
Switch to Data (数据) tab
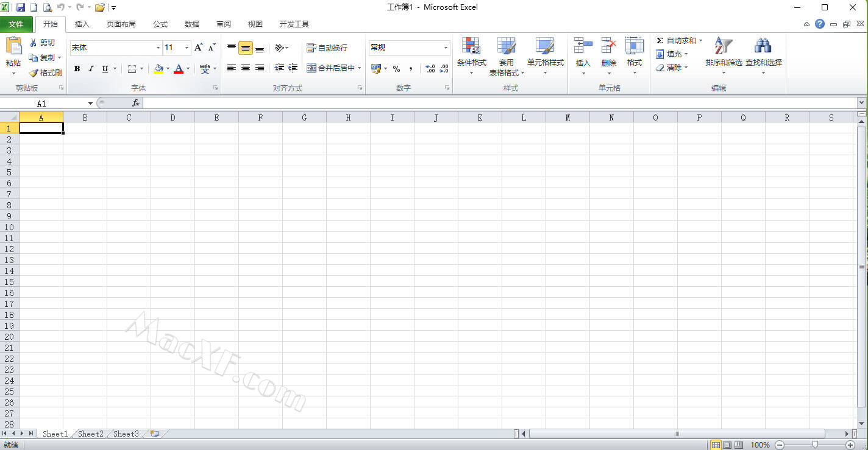point(192,24)
